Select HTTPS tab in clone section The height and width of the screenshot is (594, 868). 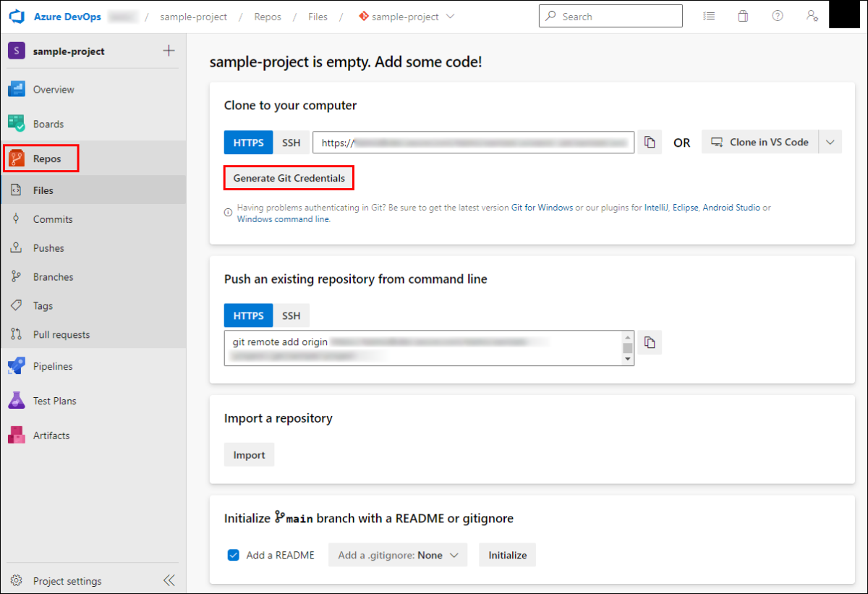tap(248, 143)
